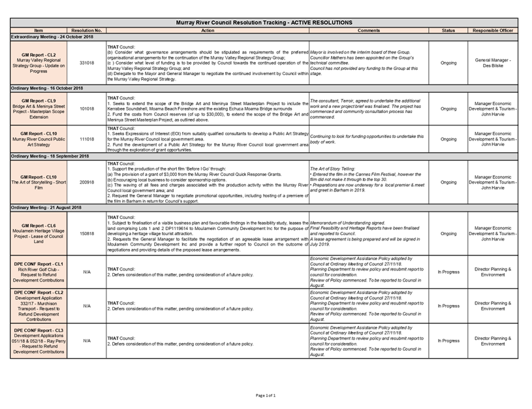Viewport: 532px width, 409px height.
Task: Click the action text about Kerrabee Soundshell scope extension
Action: tap(208, 108)
